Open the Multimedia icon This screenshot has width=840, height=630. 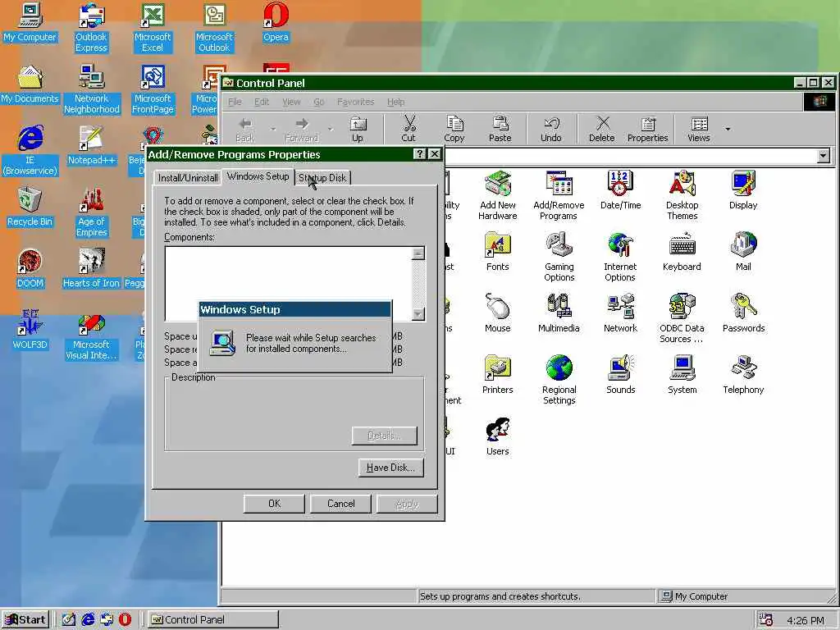click(559, 313)
